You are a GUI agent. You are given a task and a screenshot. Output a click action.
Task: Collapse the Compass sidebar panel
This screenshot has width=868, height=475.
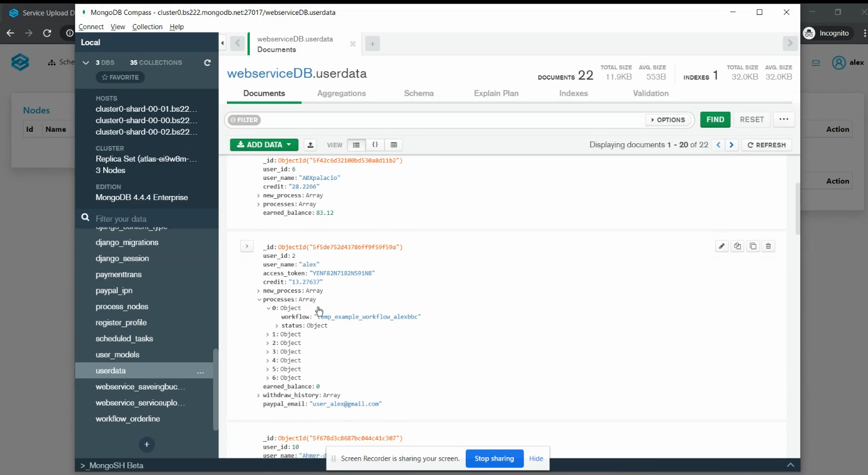point(222,43)
